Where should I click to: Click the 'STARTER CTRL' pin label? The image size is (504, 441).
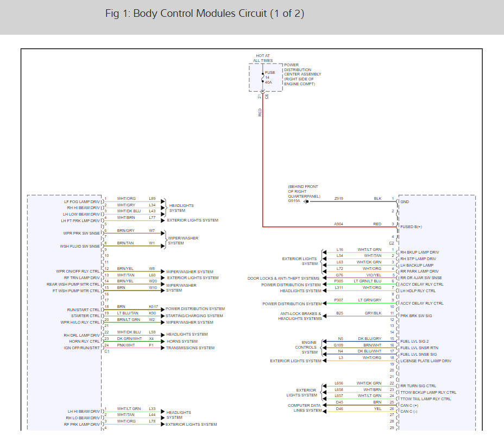(x=85, y=316)
